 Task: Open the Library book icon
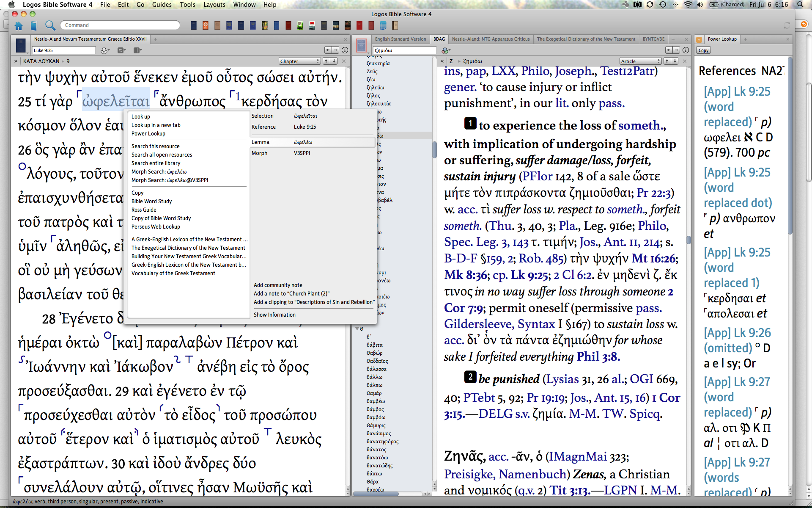tap(34, 26)
